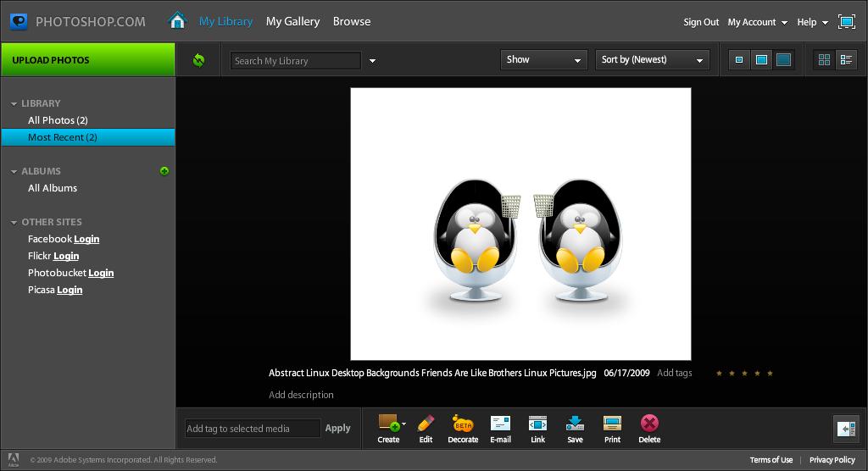
Task: Save the photo using Save icon
Action: coord(575,424)
